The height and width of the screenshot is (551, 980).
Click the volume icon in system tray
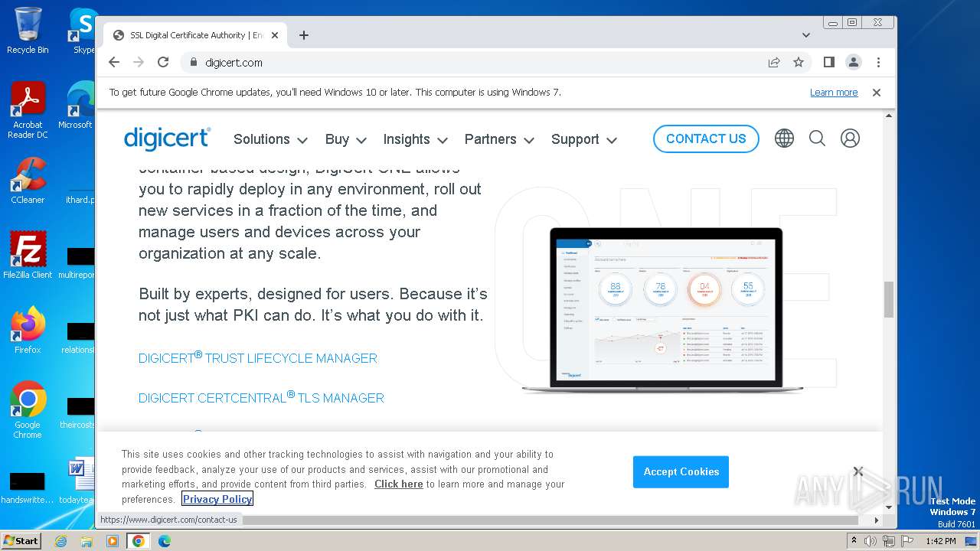[871, 541]
